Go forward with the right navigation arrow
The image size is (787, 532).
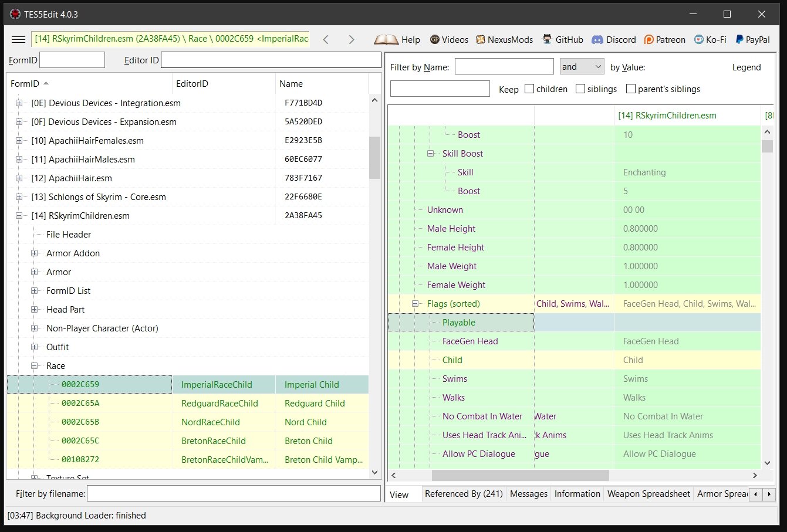tap(352, 39)
